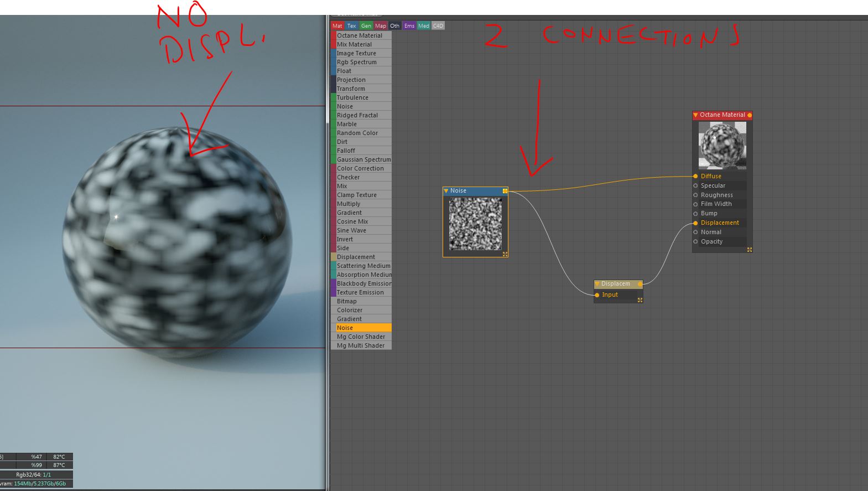Viewport: 868px width, 491px height.
Task: Click the rendered sphere in the live viewer
Action: coord(177,242)
